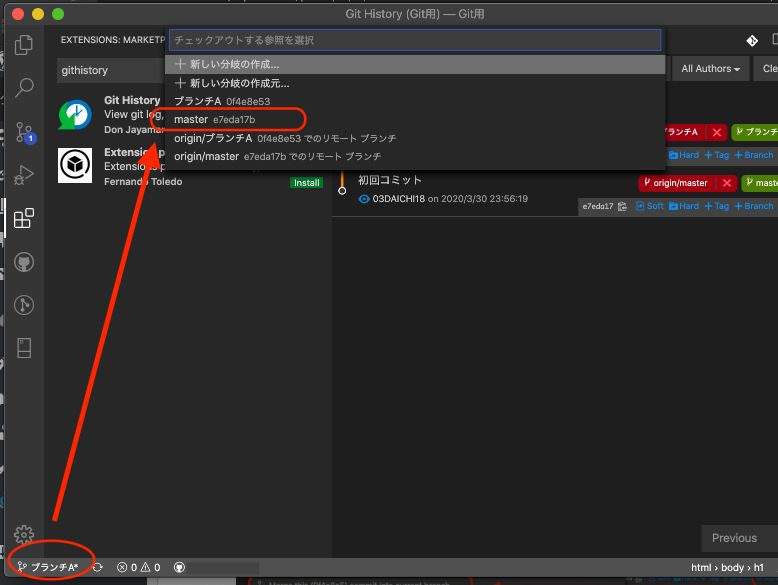Click the ブランチA* branch indicator in the status bar
This screenshot has width=778, height=585.
48,567
